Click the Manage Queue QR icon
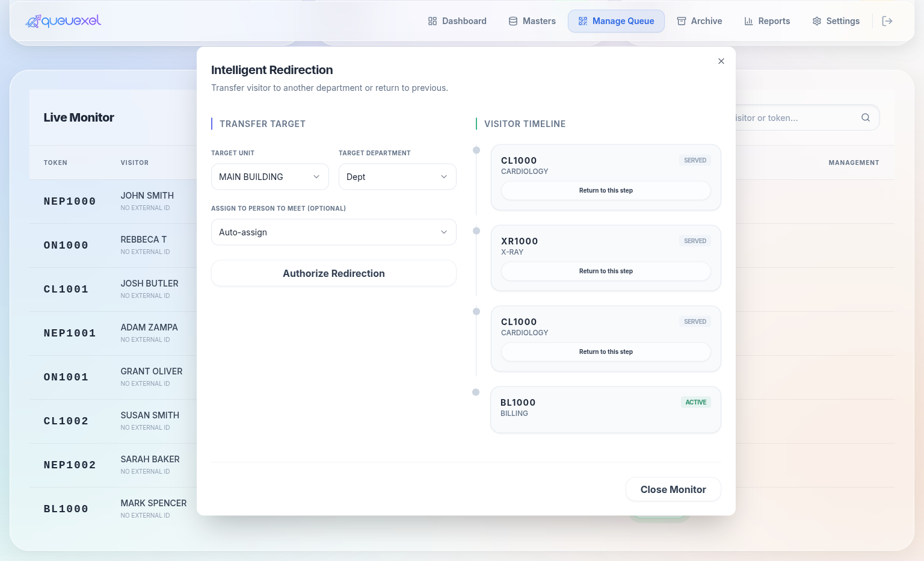This screenshot has width=924, height=561. [x=583, y=21]
